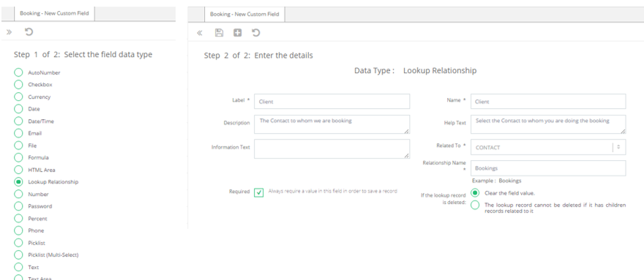Click the Help Text text area
Viewport: 644px width, 280px height.
(548, 124)
